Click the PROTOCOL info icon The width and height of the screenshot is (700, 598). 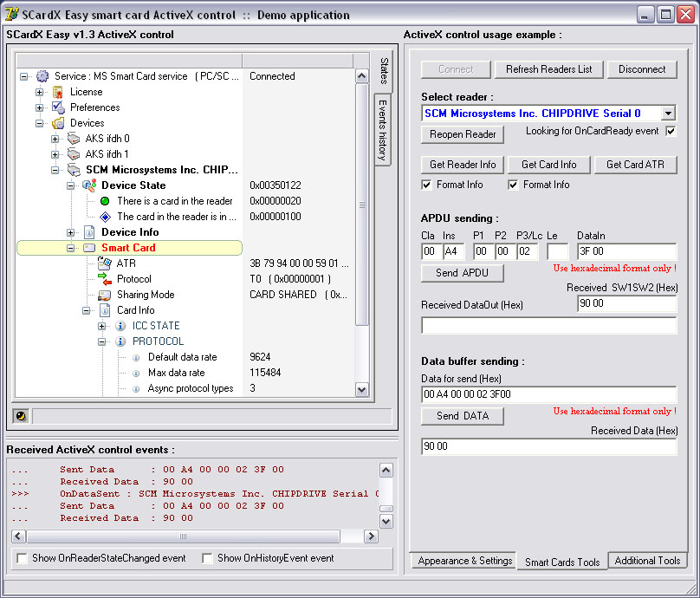tap(120, 341)
